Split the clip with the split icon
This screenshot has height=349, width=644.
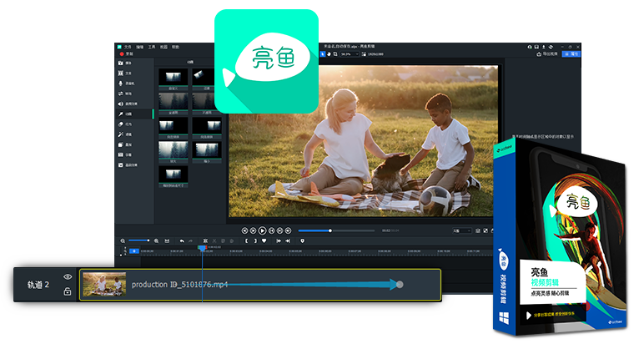pyautogui.click(x=205, y=241)
